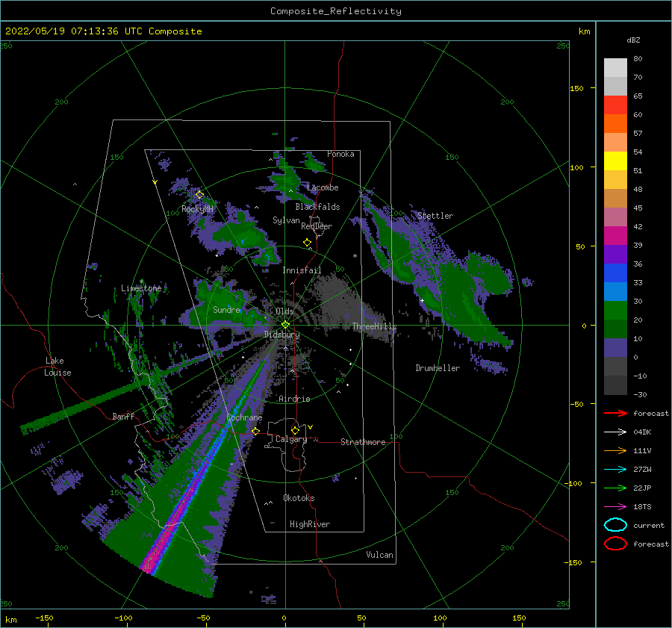The height and width of the screenshot is (628, 672).
Task: Click the Airdrie city label
Action: pos(294,399)
